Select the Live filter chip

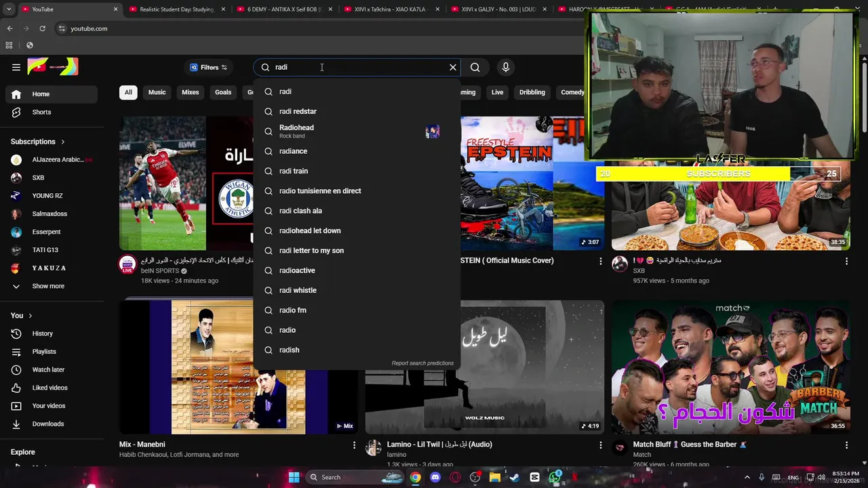[498, 92]
